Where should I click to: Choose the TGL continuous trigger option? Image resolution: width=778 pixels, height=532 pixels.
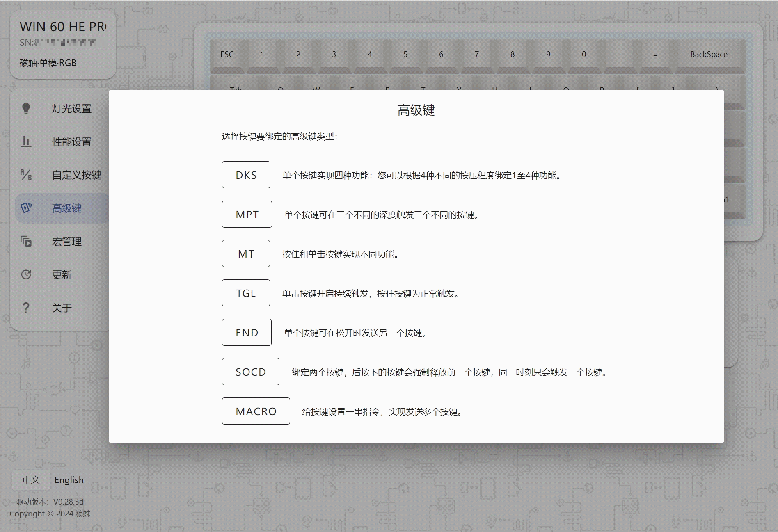point(245,292)
